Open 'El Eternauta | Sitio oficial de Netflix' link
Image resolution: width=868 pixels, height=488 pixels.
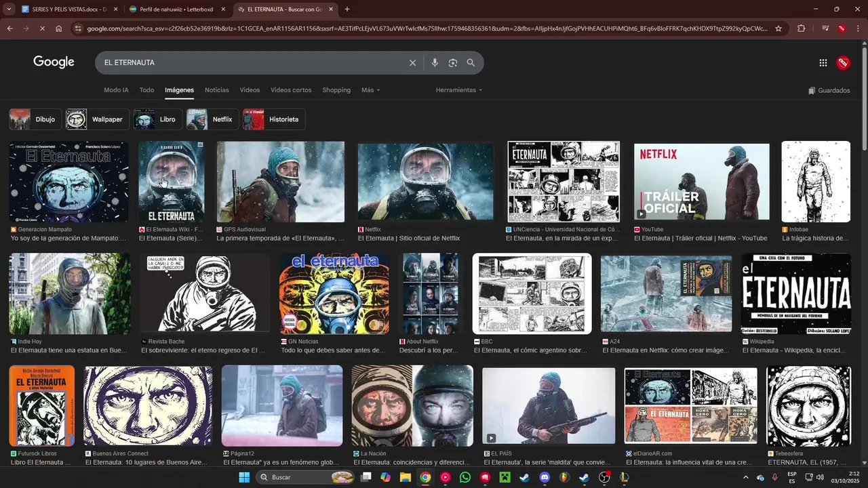click(x=409, y=239)
